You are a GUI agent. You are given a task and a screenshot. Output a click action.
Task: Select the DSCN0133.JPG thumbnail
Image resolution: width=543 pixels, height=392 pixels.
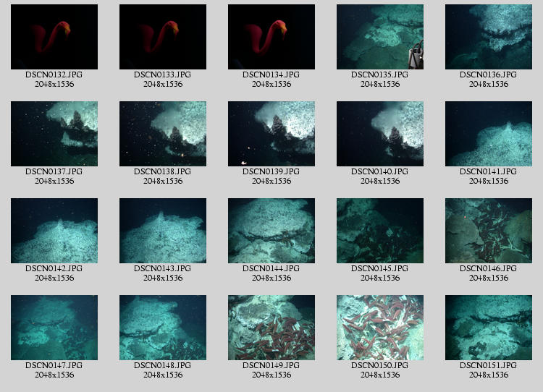[x=162, y=37]
